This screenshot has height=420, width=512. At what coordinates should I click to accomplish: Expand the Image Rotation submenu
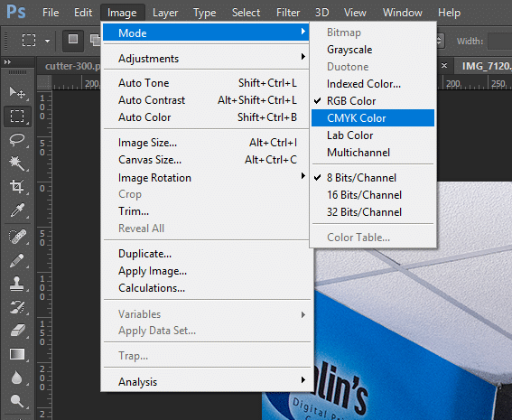[206, 177]
